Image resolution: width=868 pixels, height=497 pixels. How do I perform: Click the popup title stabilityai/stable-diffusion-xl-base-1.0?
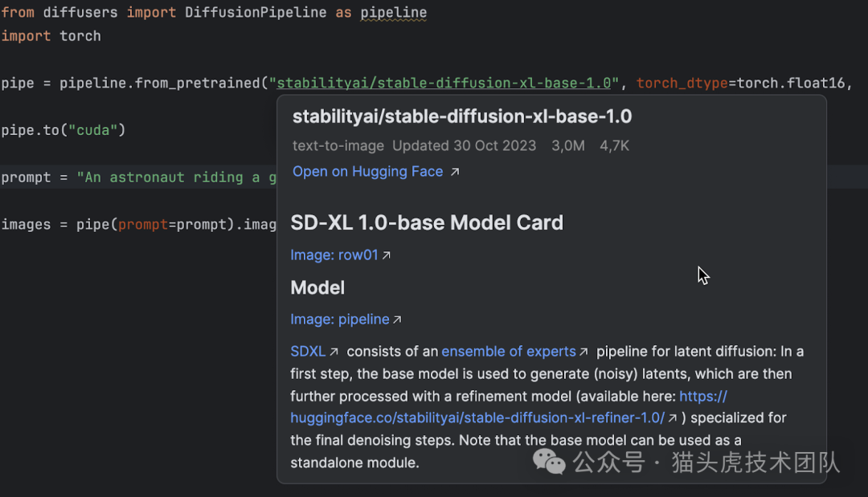[461, 116]
